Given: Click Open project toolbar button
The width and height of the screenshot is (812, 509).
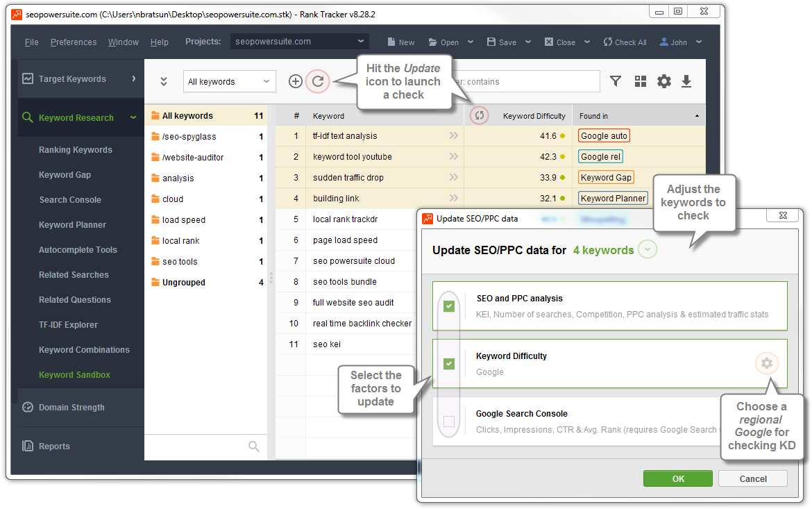Looking at the screenshot, I should (443, 42).
